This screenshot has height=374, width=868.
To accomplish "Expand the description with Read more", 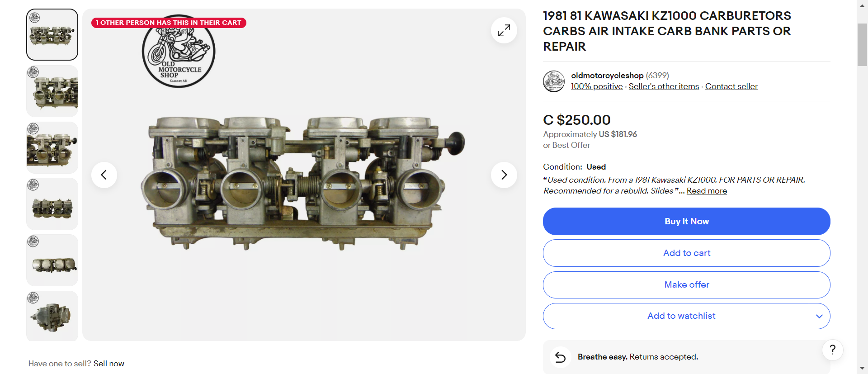I will coord(707,191).
